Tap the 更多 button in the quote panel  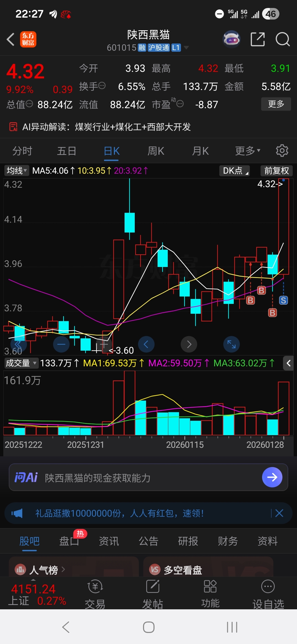pos(276,104)
